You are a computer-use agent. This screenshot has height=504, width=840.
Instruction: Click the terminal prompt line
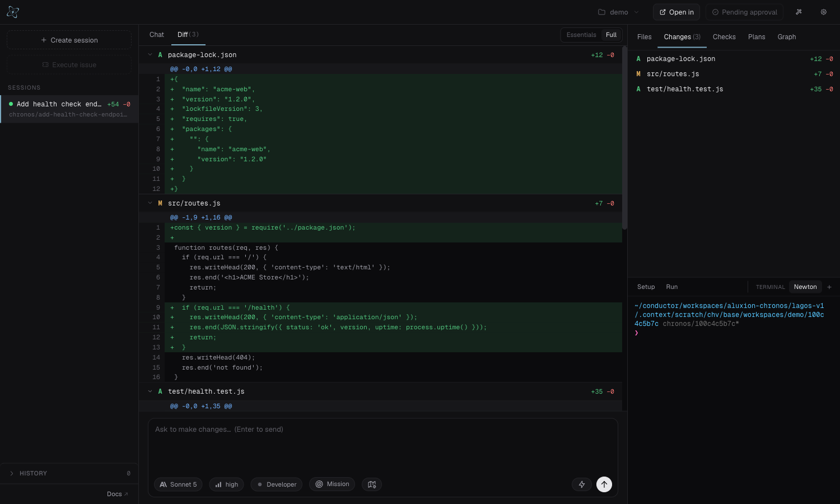coord(734,333)
